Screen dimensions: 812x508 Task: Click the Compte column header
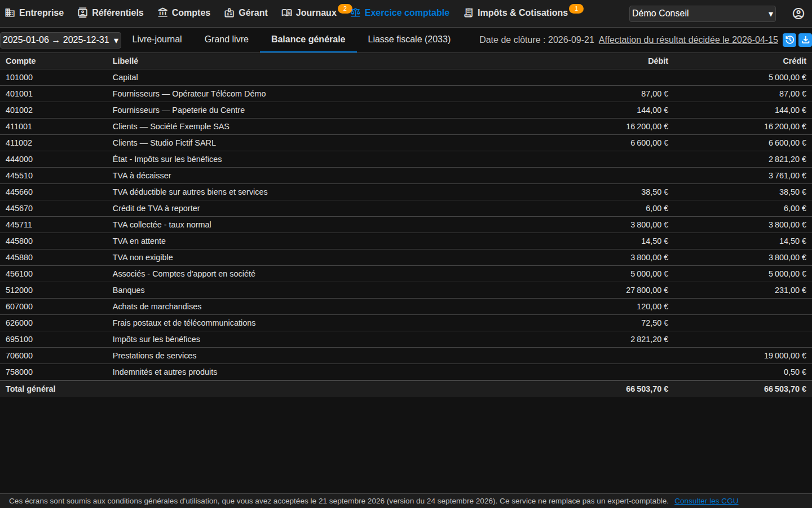tap(21, 61)
